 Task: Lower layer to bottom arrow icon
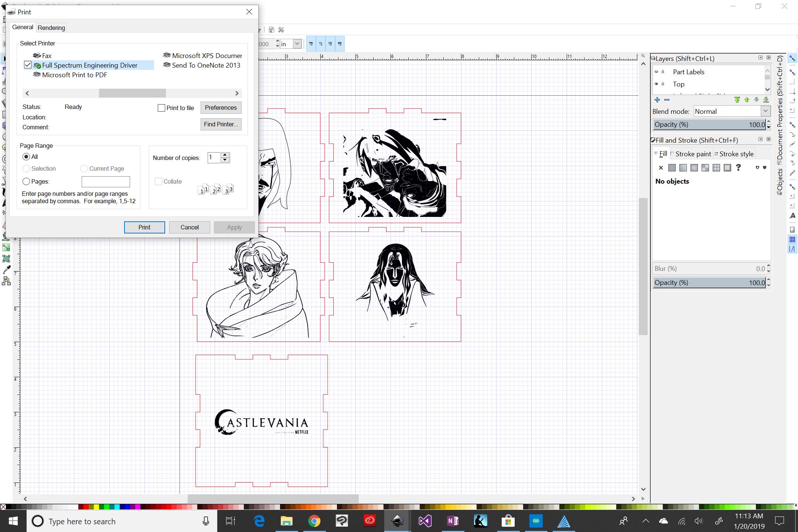pyautogui.click(x=766, y=100)
